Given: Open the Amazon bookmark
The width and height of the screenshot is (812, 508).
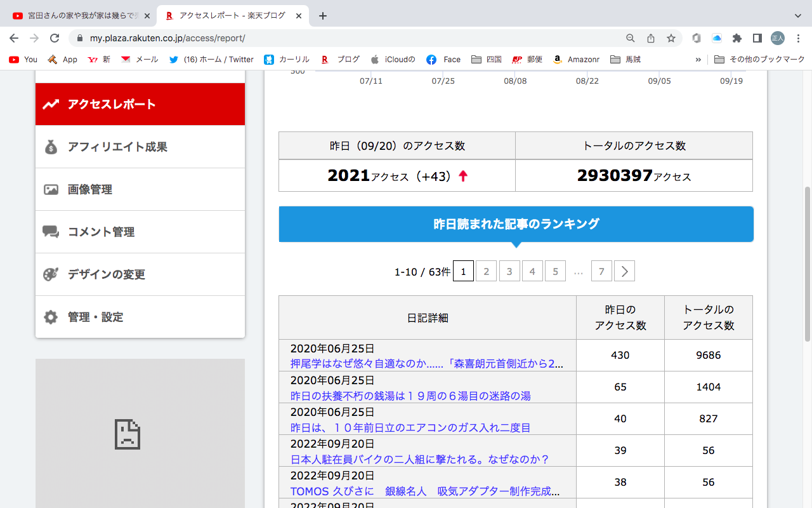Looking at the screenshot, I should point(576,59).
